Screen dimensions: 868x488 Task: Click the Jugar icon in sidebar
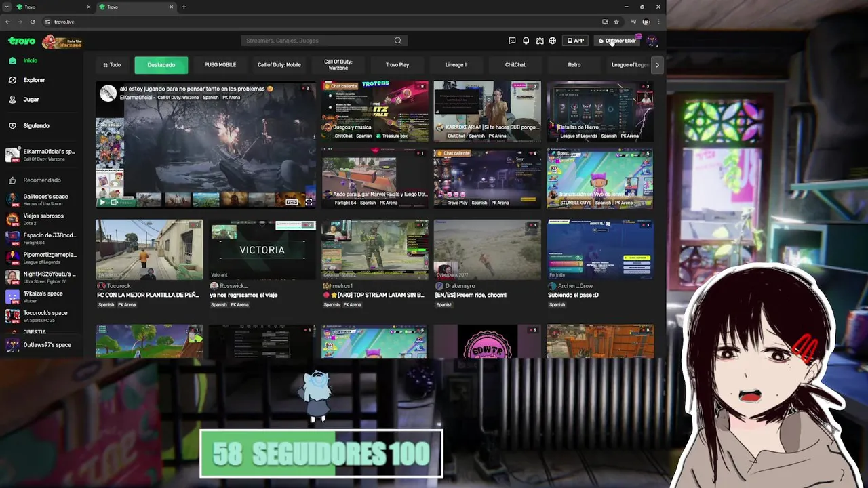coord(12,99)
